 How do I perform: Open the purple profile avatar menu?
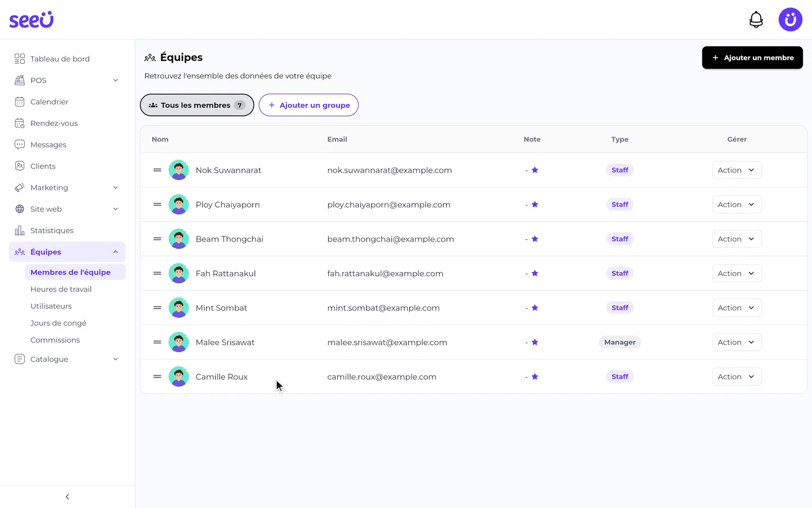[790, 20]
